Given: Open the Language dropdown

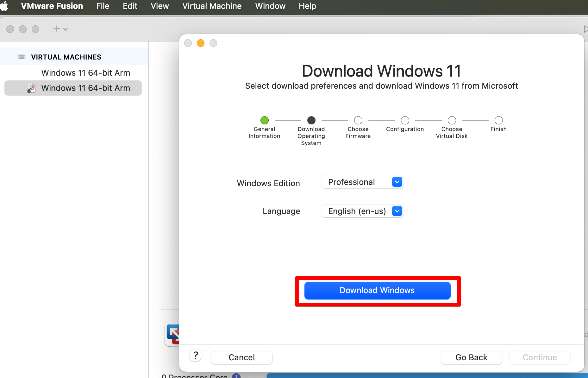Looking at the screenshot, I should pyautogui.click(x=362, y=211).
